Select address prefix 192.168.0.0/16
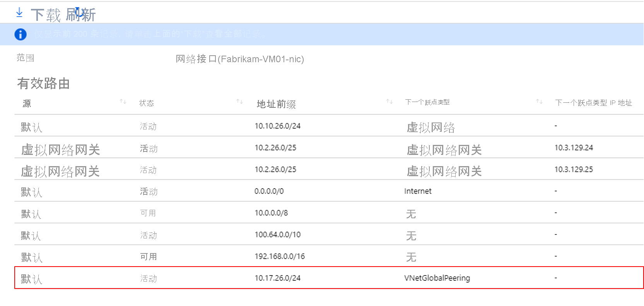The height and width of the screenshot is (306, 644). 280,256
